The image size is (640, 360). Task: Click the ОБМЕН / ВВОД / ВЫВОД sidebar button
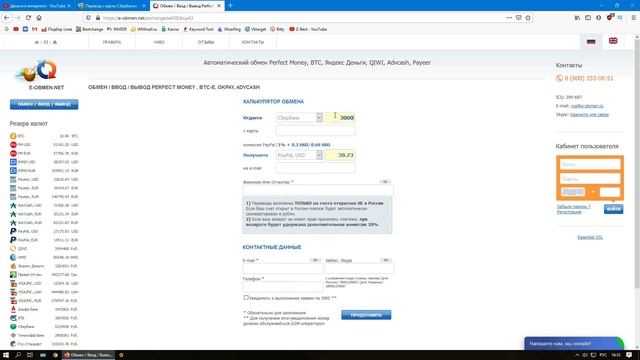point(44,104)
